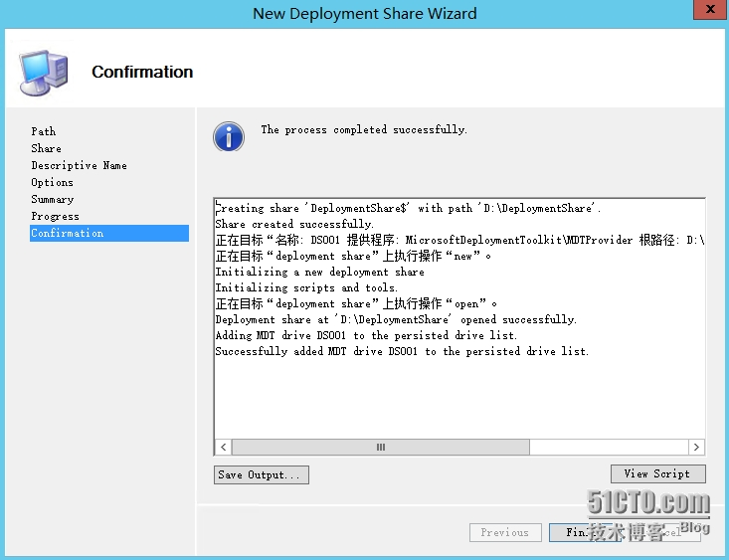Viewport: 729px width, 560px height.
Task: Select the Options step
Action: tap(52, 182)
